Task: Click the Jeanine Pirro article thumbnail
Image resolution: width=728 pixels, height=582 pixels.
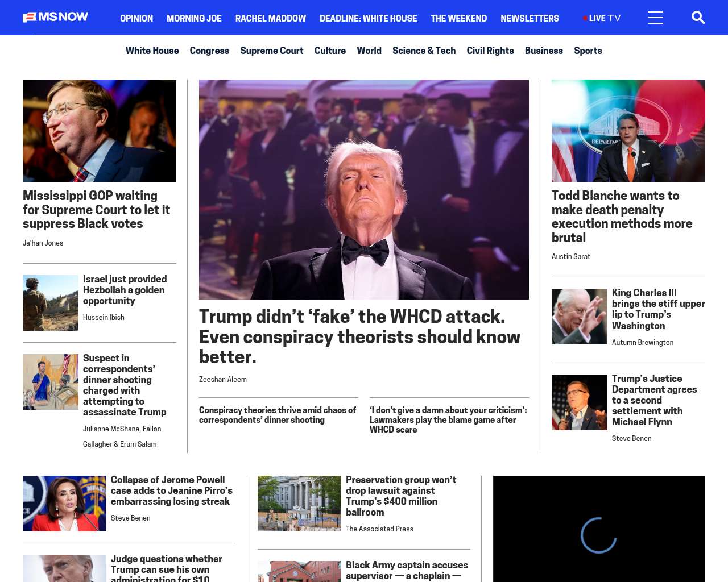Action: tap(64, 504)
